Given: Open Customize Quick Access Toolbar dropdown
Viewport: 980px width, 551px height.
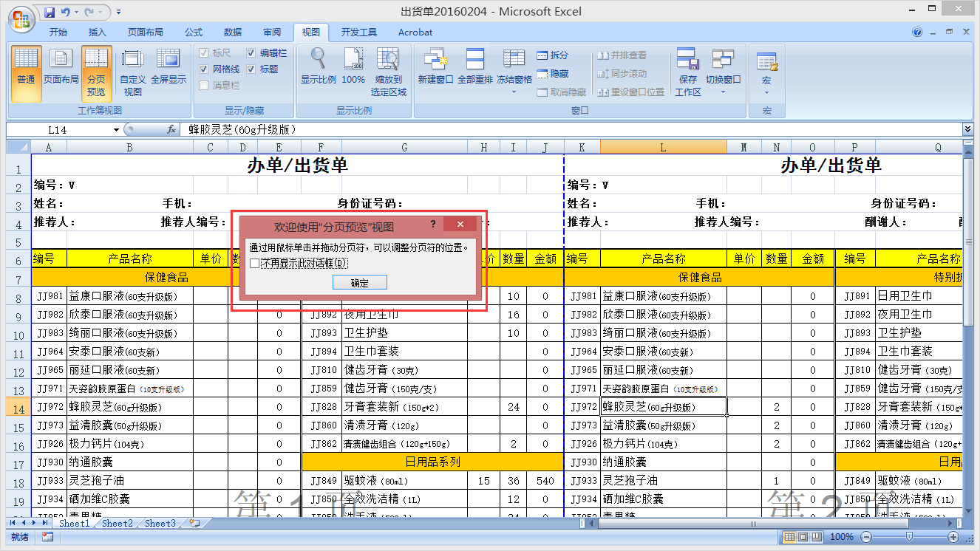Looking at the screenshot, I should point(119,12).
